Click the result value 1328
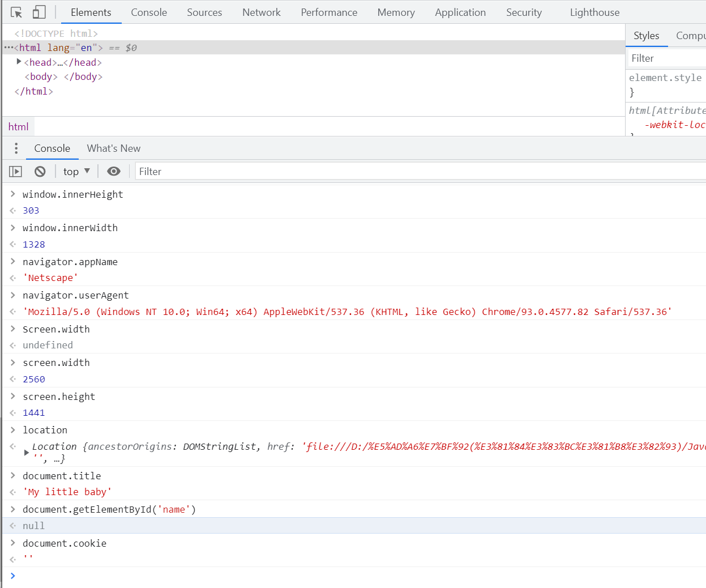This screenshot has width=706, height=588. (x=34, y=245)
